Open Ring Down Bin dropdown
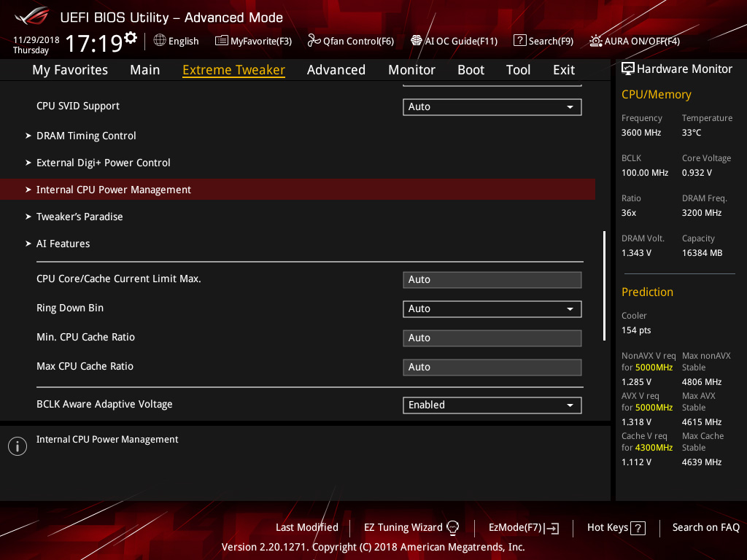747x560 pixels. click(492, 309)
